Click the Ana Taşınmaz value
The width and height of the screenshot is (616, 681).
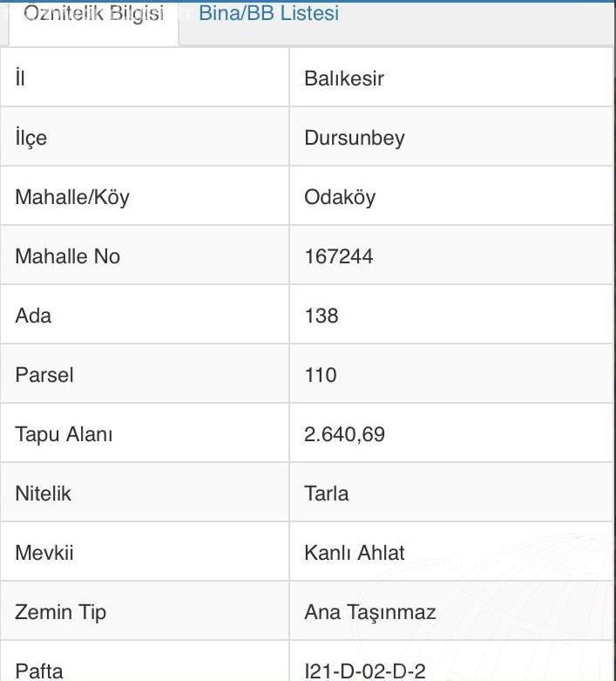click(x=369, y=612)
